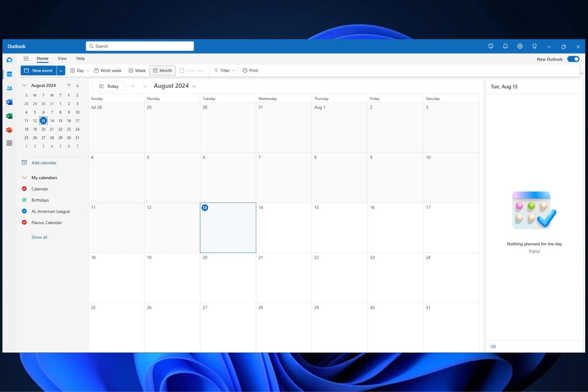Select August 13 cell in main calendar
The image size is (588, 392).
pyautogui.click(x=228, y=228)
